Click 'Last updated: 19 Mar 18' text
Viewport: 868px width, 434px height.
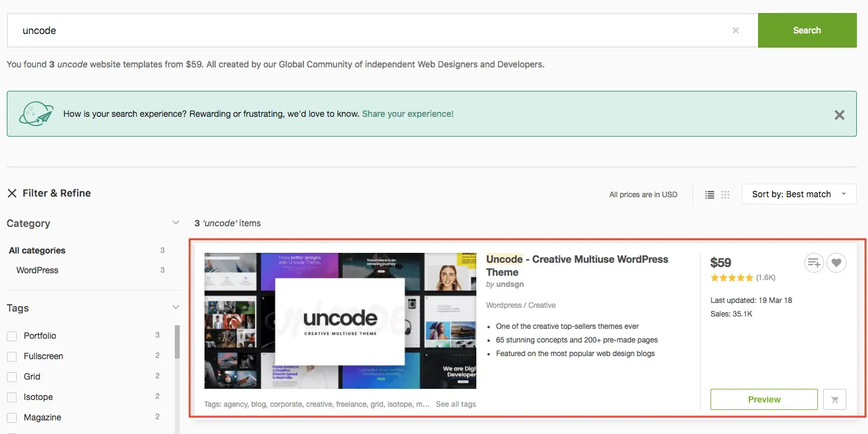tap(751, 300)
